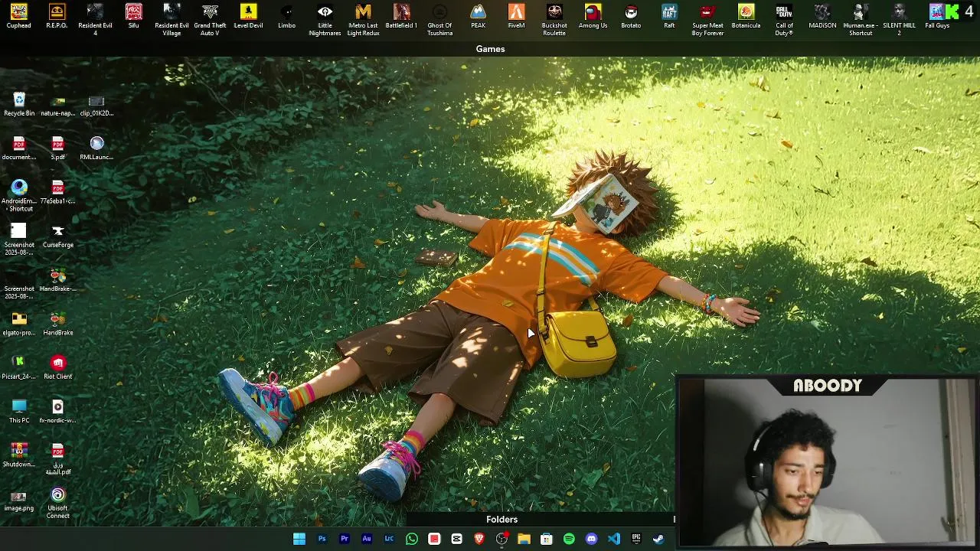Launch the Limbo game shortcut
Viewport: 980px width, 551px height.
(286, 16)
